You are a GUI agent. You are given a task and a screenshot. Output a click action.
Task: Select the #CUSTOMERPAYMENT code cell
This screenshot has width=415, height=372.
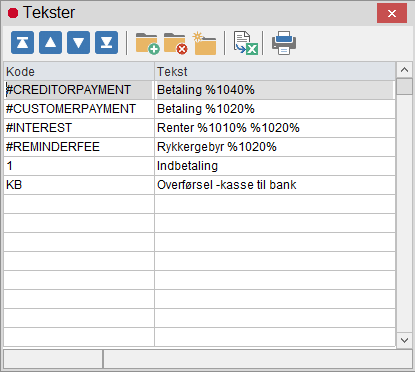[x=79, y=109]
